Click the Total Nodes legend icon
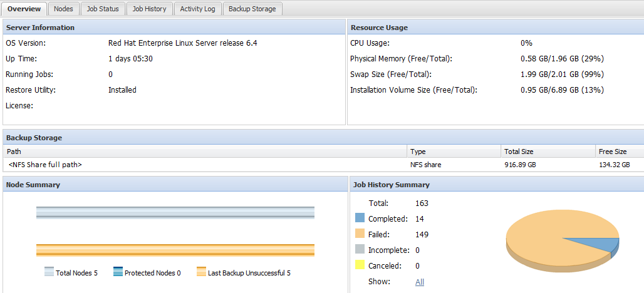Viewport: 644px width, 293px height. [49, 272]
